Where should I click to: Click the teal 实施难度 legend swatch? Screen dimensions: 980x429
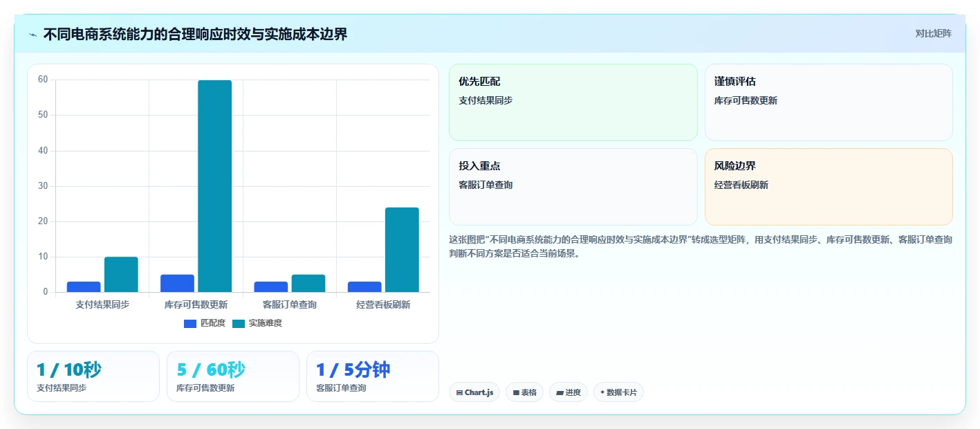pyautogui.click(x=239, y=323)
